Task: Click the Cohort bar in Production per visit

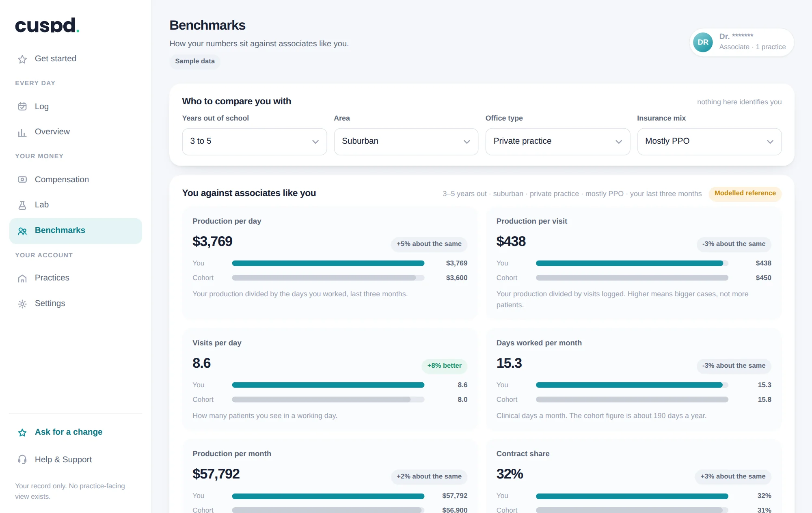Action: [632, 278]
